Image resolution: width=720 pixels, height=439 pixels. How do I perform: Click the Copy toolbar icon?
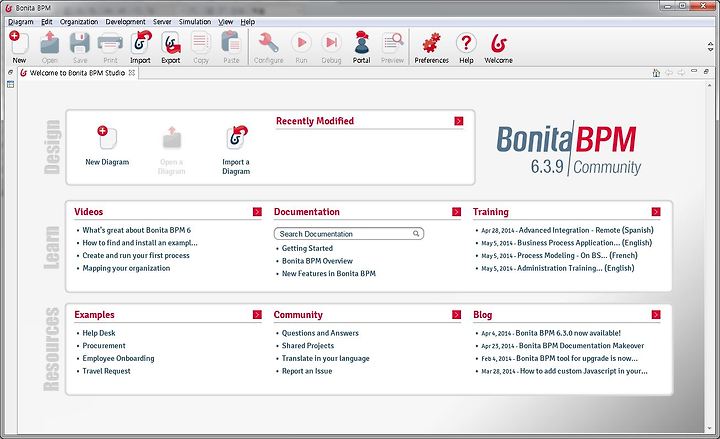coord(201,43)
